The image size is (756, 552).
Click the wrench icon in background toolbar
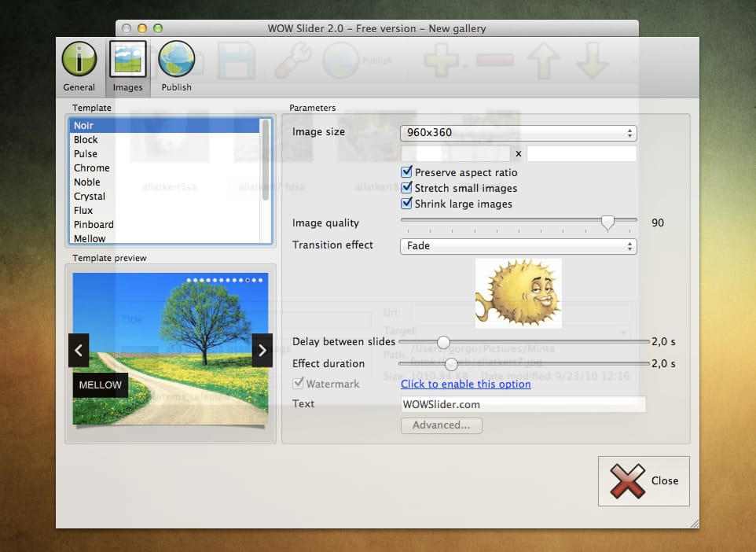point(293,61)
